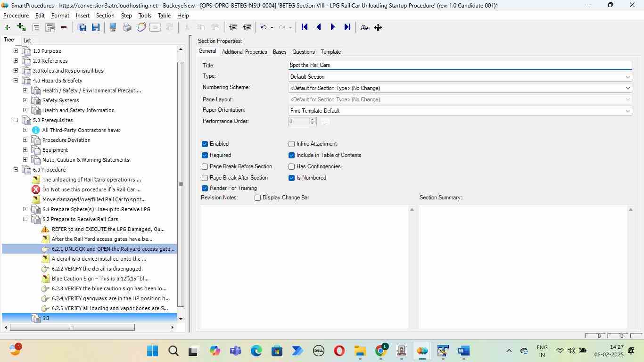This screenshot has width=644, height=362.
Task: Open Opera browser from taskbar
Action: coord(339,351)
